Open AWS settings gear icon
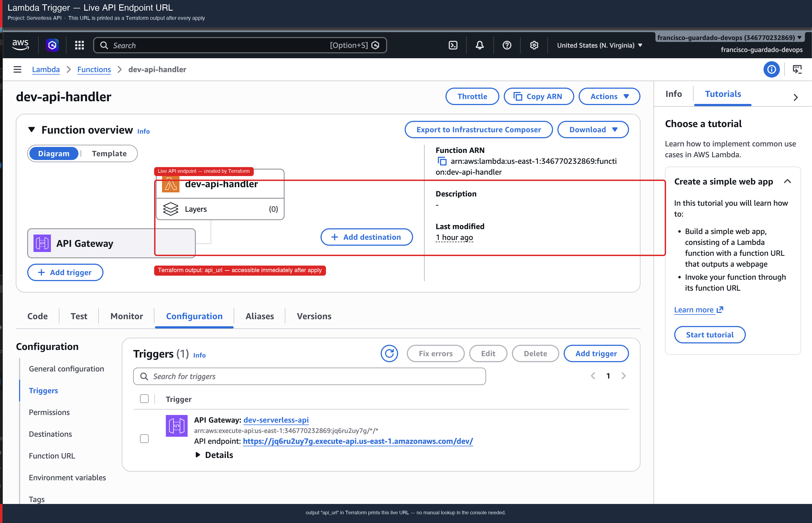Image resolution: width=812 pixels, height=523 pixels. point(534,45)
